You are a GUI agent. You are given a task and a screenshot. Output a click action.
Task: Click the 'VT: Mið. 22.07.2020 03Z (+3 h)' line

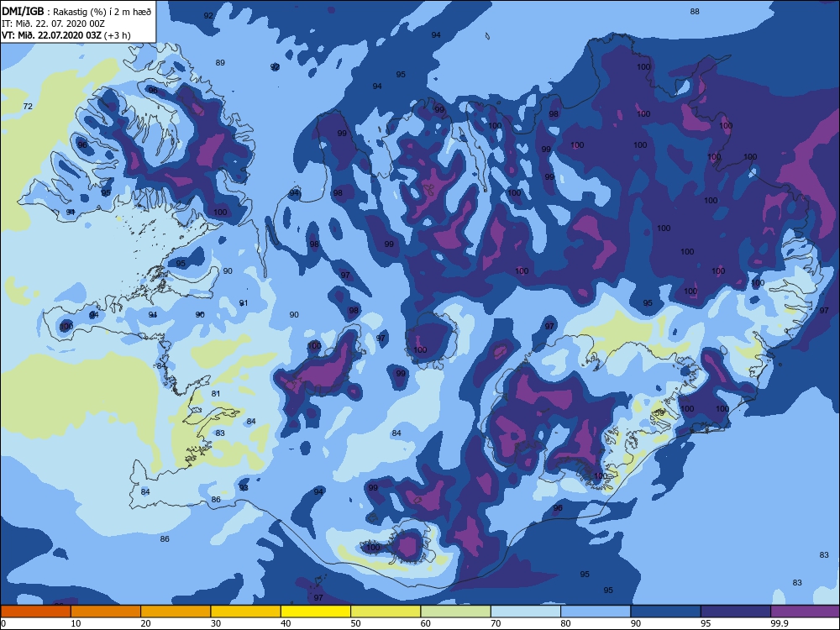[66, 35]
